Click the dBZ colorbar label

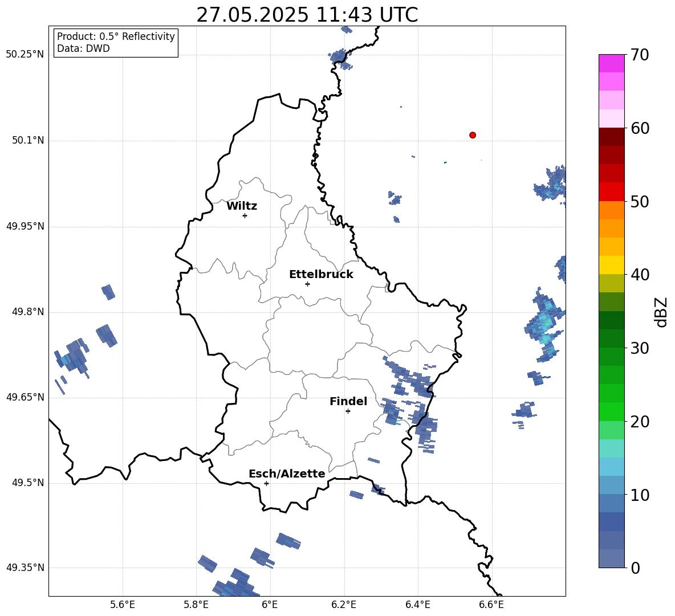[661, 312]
